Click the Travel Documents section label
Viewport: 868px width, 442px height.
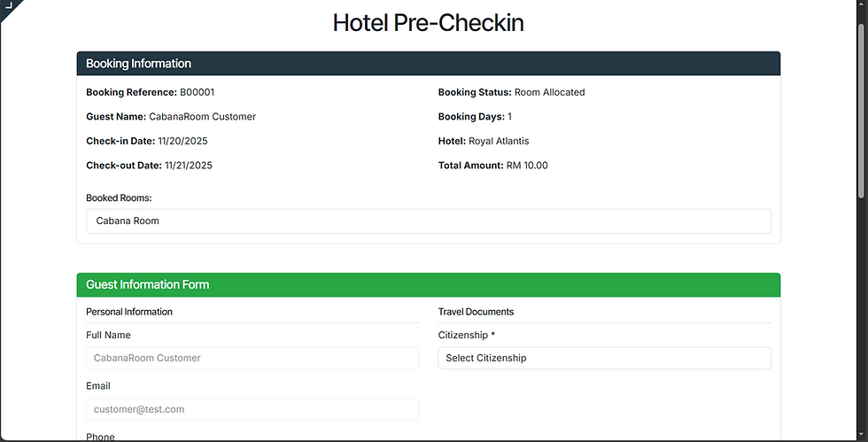(476, 312)
